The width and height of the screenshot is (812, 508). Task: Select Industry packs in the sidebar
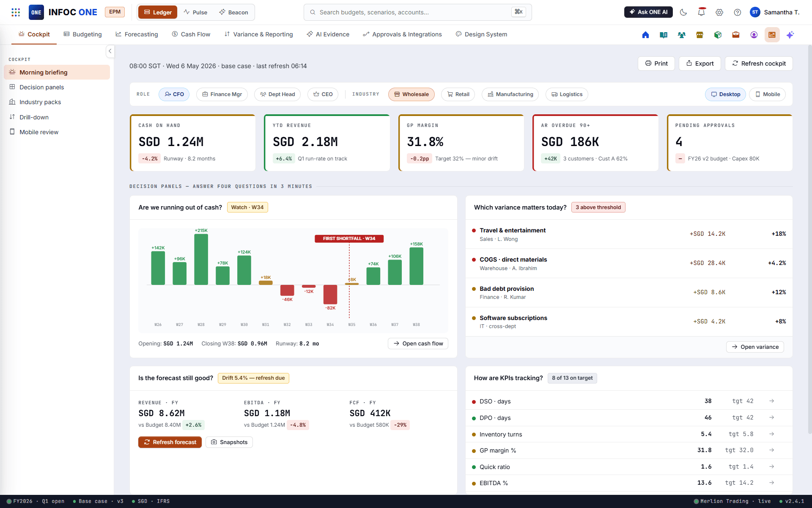pyautogui.click(x=57, y=102)
